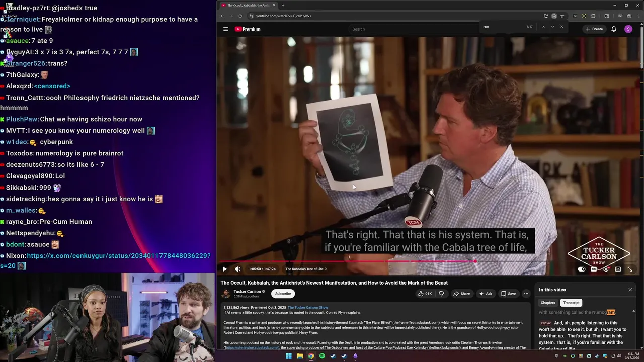The width and height of the screenshot is (644, 362).
Task: Go to next find-in-page match
Action: coord(552,27)
